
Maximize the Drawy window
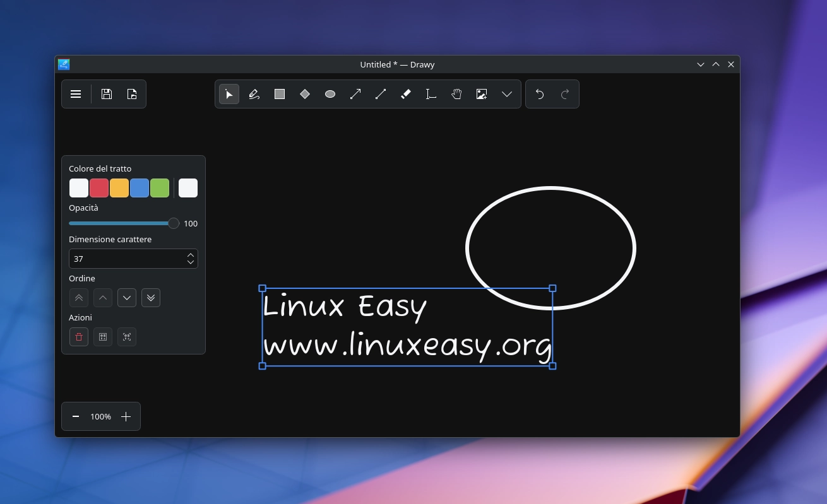716,64
